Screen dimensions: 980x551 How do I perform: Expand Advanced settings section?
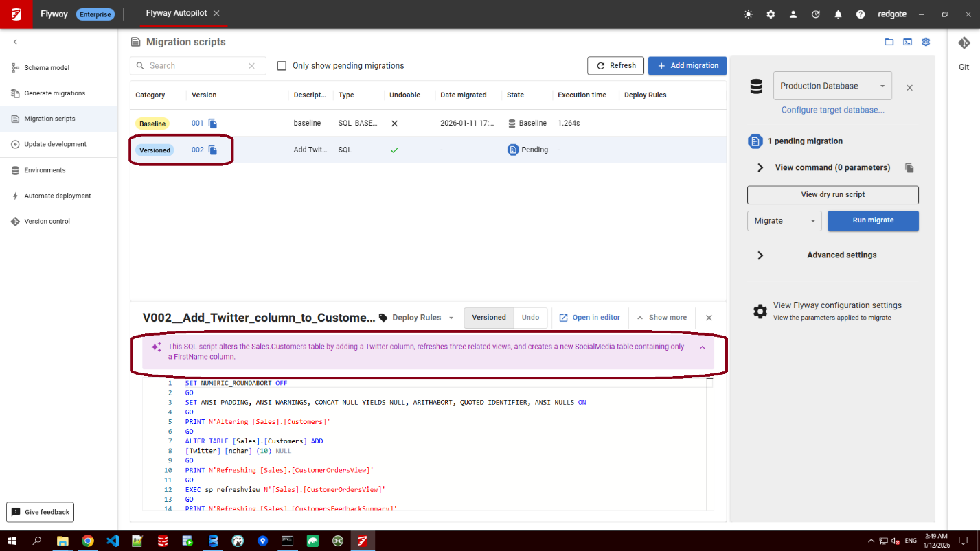pyautogui.click(x=760, y=255)
